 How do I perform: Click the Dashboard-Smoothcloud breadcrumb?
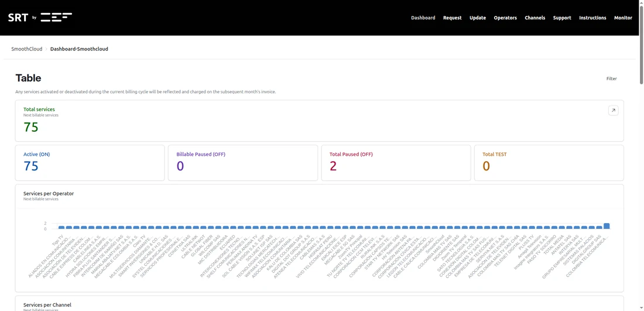(79, 49)
